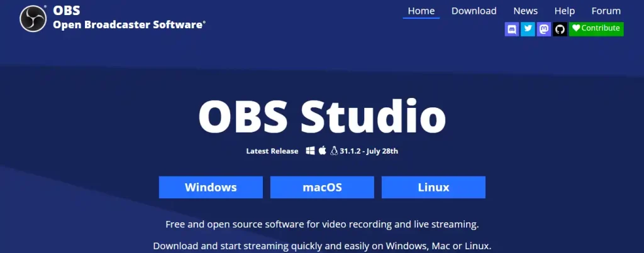Open the Discord social icon
The width and height of the screenshot is (644, 253).
coord(512,29)
